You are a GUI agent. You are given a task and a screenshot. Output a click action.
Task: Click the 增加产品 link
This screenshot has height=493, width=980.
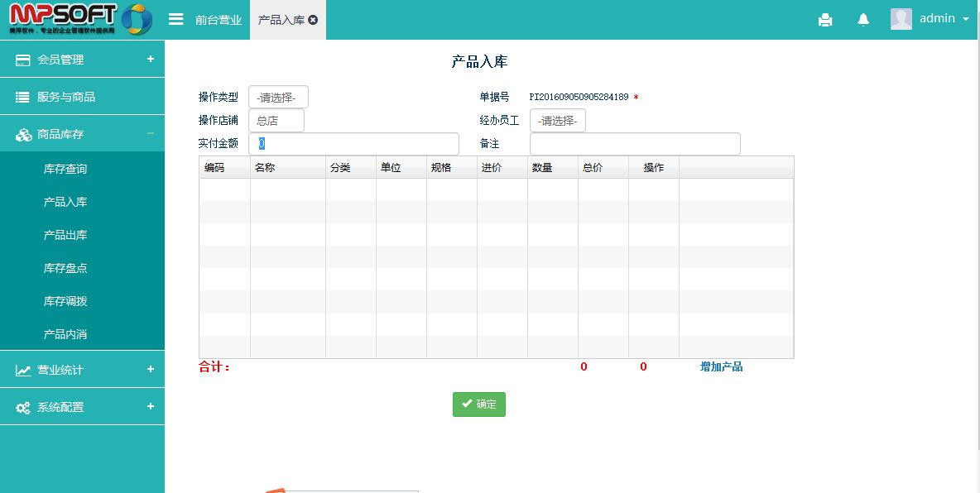click(x=721, y=366)
